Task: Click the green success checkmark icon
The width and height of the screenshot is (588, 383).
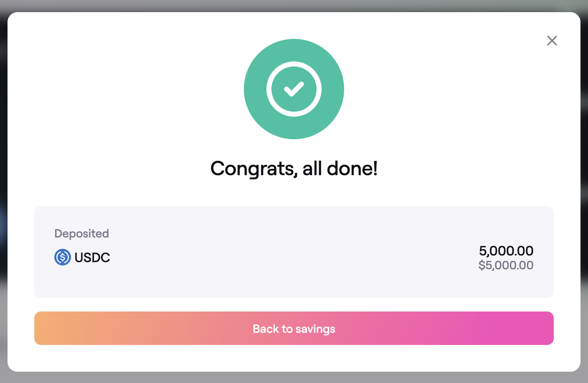Action: 294,89
